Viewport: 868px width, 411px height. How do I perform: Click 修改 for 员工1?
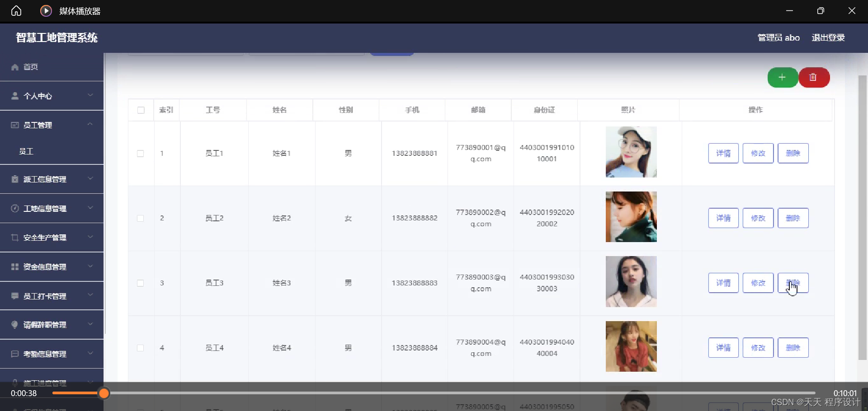pos(758,153)
